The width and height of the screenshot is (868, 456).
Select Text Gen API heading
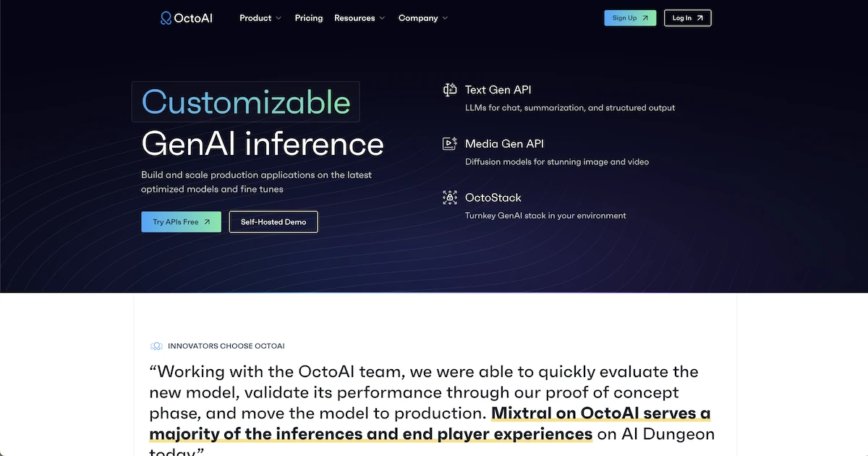(x=498, y=89)
